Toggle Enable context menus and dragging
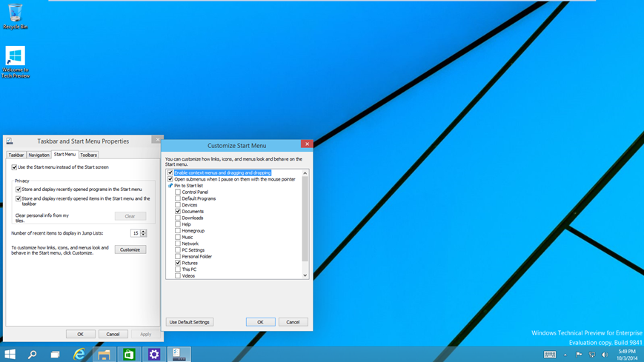The height and width of the screenshot is (362, 644). (170, 172)
